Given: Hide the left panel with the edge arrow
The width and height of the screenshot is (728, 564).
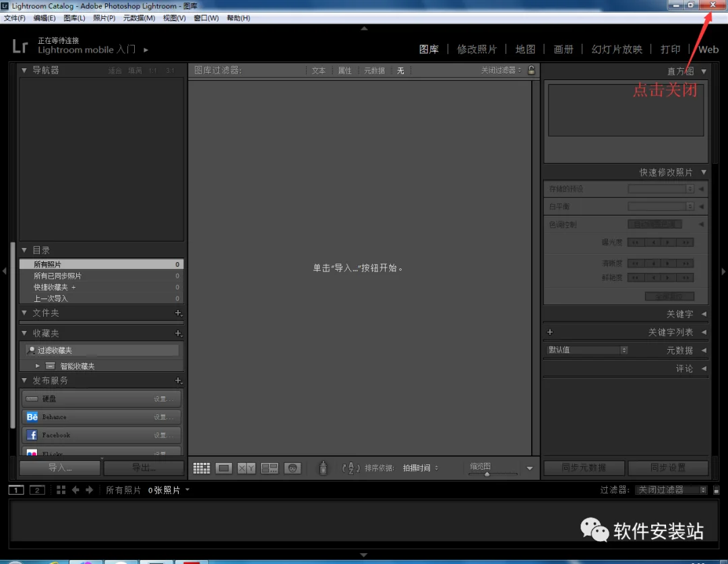Looking at the screenshot, I should 4,271.
